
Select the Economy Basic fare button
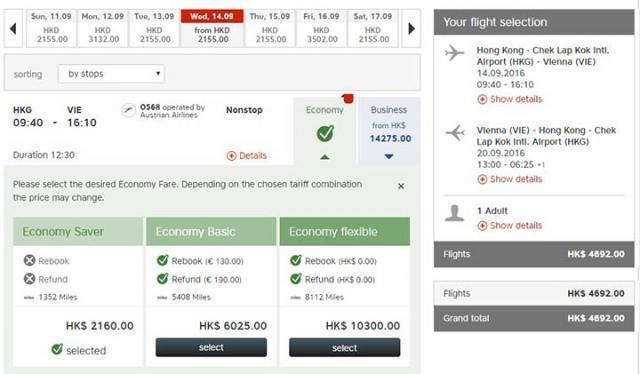pyautogui.click(x=211, y=347)
